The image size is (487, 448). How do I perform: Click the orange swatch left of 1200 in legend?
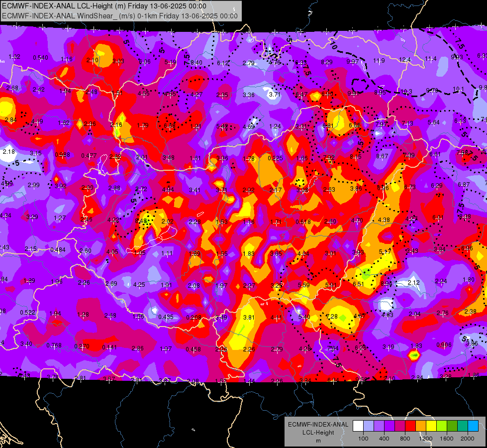tap(421, 426)
